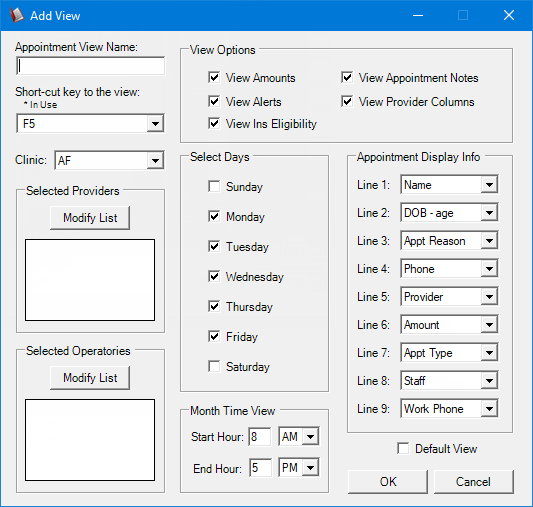The width and height of the screenshot is (533, 507).
Task: Click Modify List under Selected Providers
Action: point(90,218)
